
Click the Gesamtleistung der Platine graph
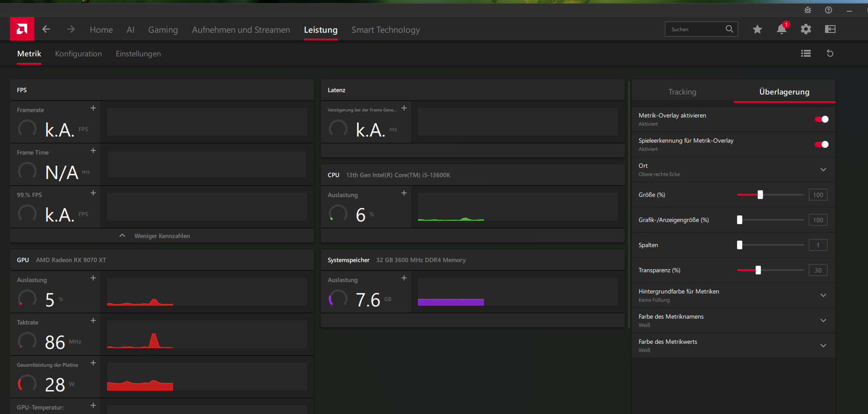click(207, 377)
